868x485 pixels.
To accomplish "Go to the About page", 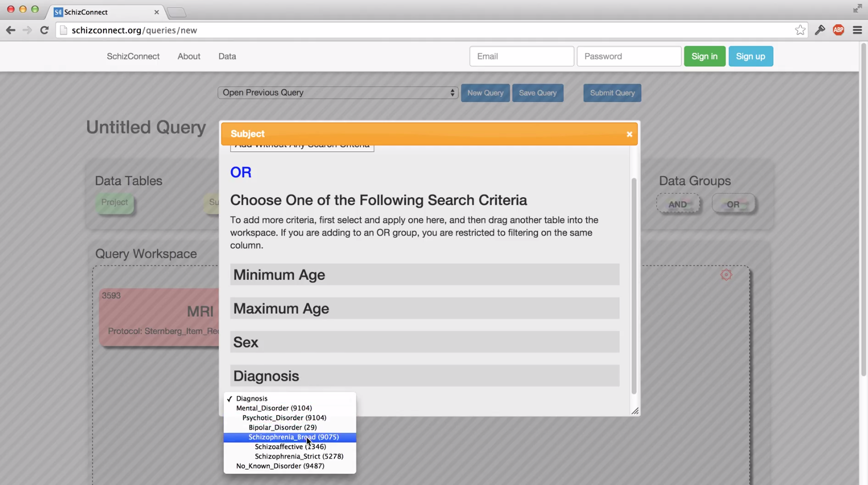I will pos(189,56).
